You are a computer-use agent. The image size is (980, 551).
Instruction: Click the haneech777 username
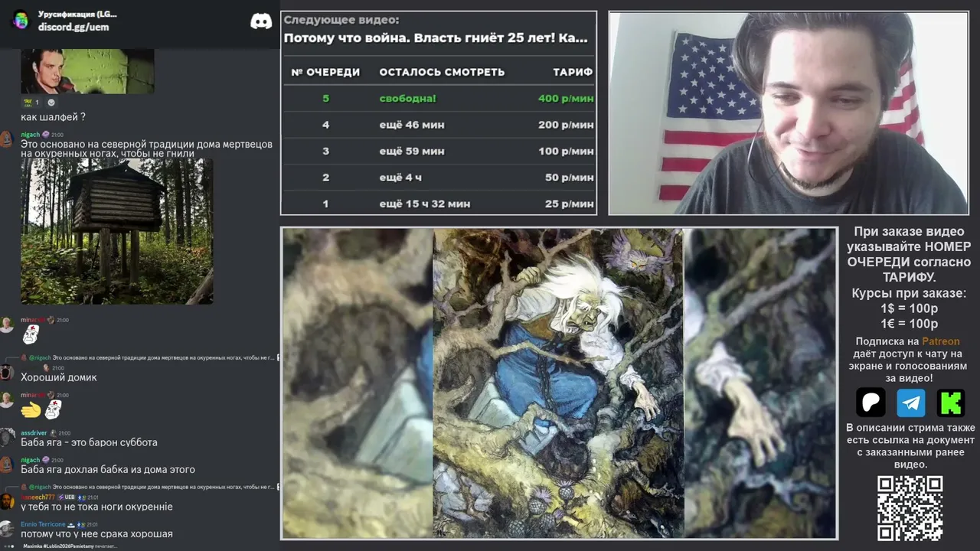38,497
